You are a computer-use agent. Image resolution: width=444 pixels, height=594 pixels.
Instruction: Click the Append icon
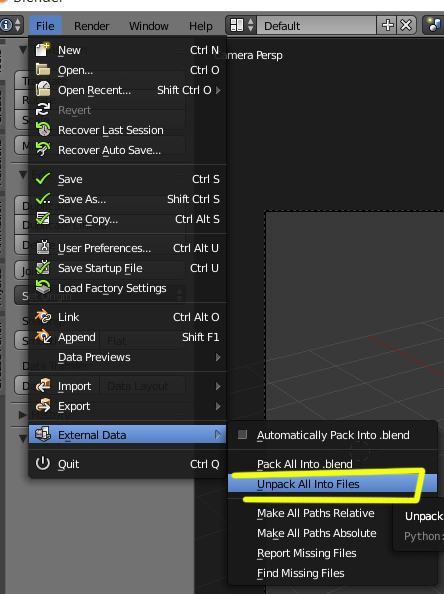coord(43,336)
